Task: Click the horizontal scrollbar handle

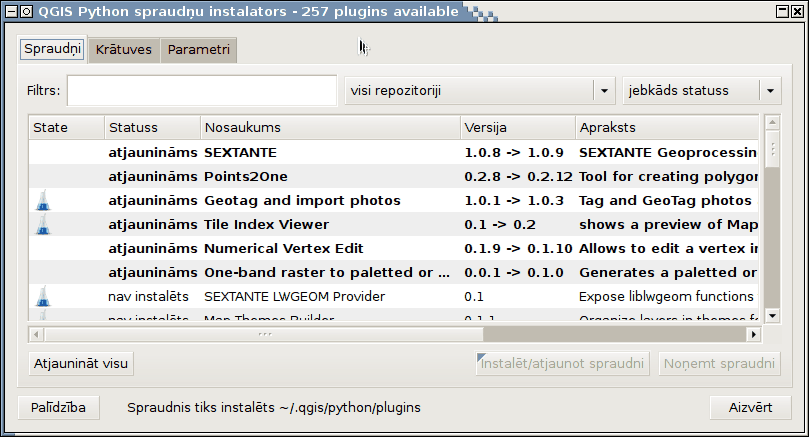Action: click(x=264, y=334)
